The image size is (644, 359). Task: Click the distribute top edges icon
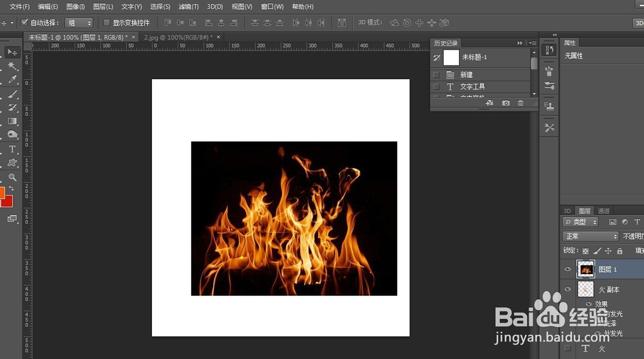(x=254, y=23)
